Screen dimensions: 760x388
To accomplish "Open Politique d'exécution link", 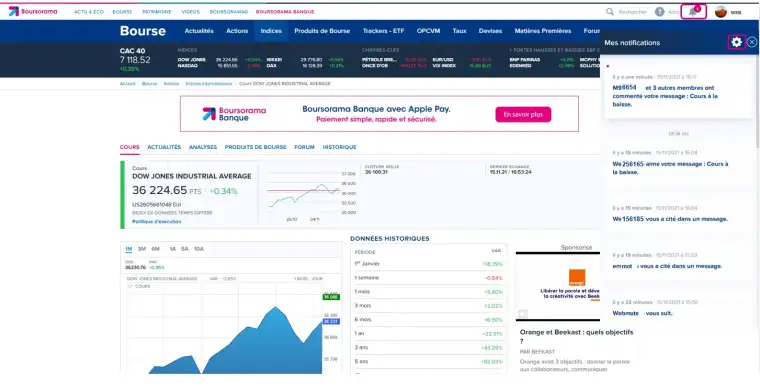I will 157,221.
